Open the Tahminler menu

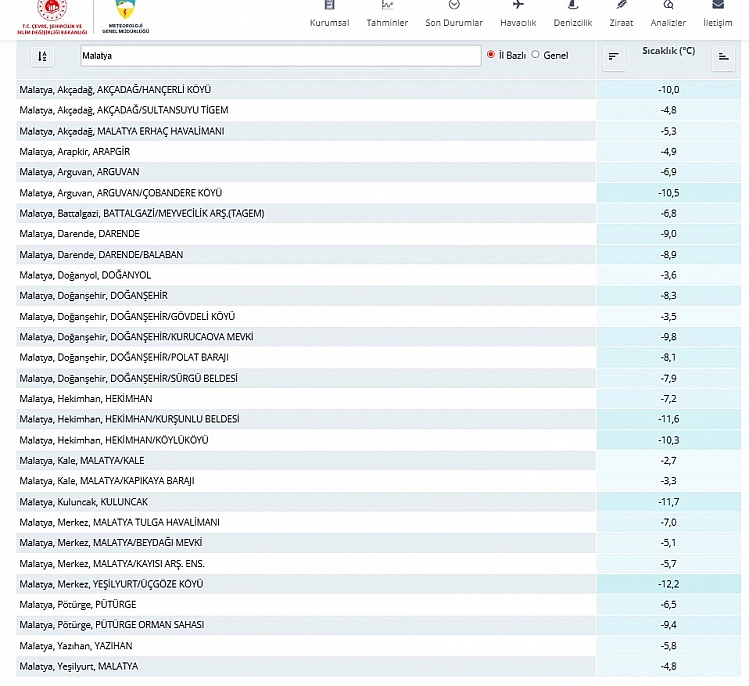pyautogui.click(x=387, y=15)
